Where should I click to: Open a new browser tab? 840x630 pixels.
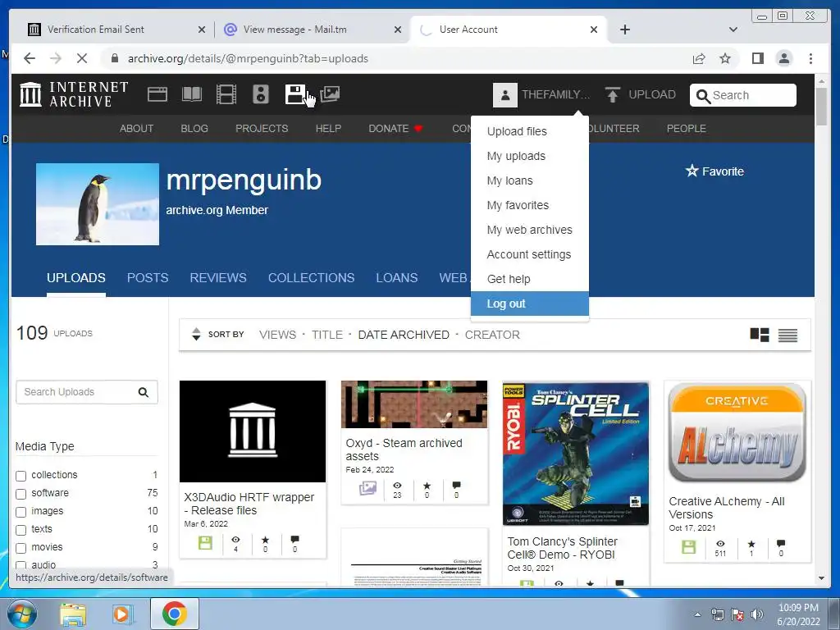(x=624, y=30)
